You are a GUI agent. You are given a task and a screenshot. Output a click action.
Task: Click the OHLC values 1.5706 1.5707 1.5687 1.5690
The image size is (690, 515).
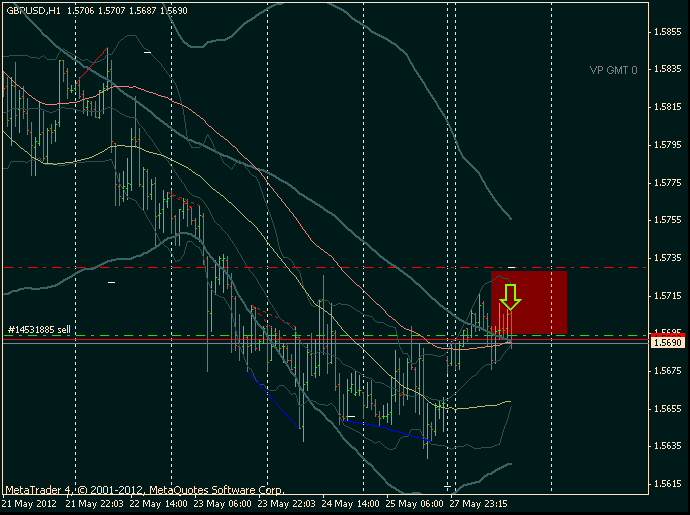click(x=127, y=11)
